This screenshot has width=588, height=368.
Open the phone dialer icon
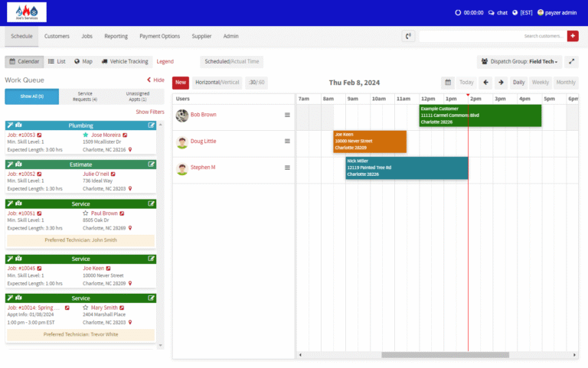[x=408, y=36]
